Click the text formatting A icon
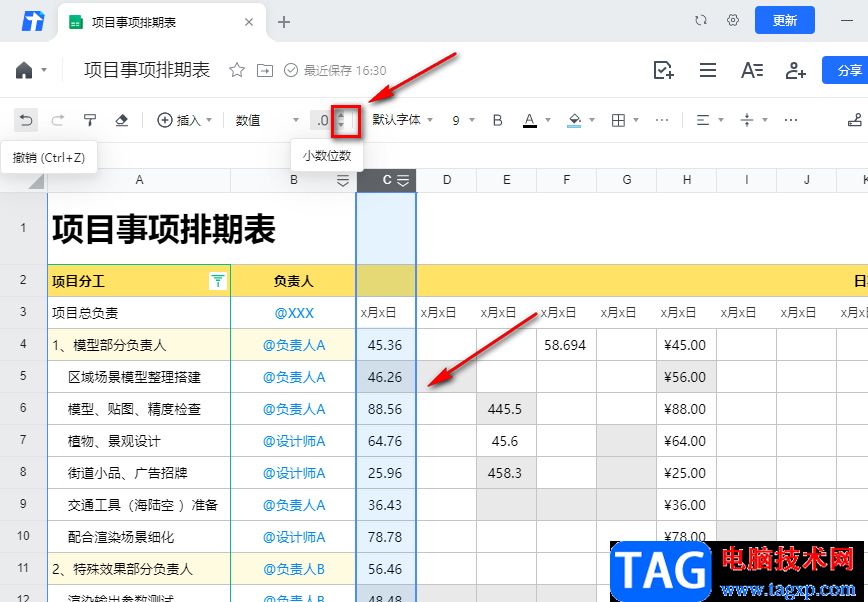This screenshot has width=868, height=602. (752, 70)
